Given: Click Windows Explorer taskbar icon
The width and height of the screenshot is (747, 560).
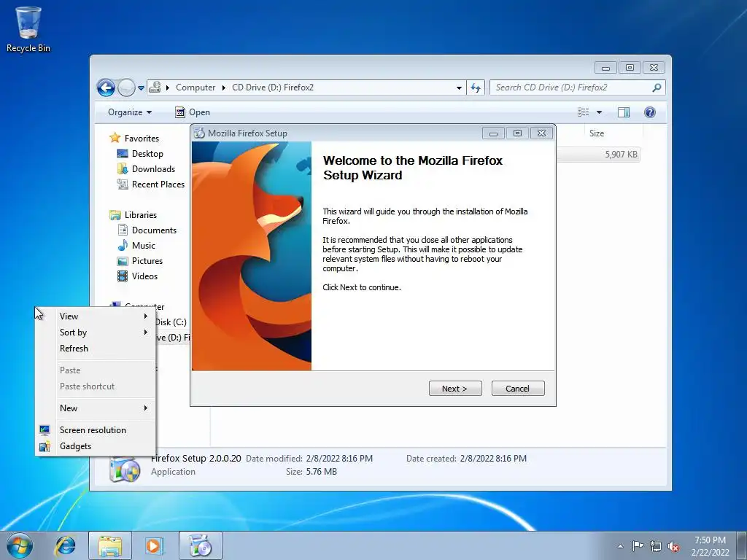Looking at the screenshot, I should (x=110, y=545).
